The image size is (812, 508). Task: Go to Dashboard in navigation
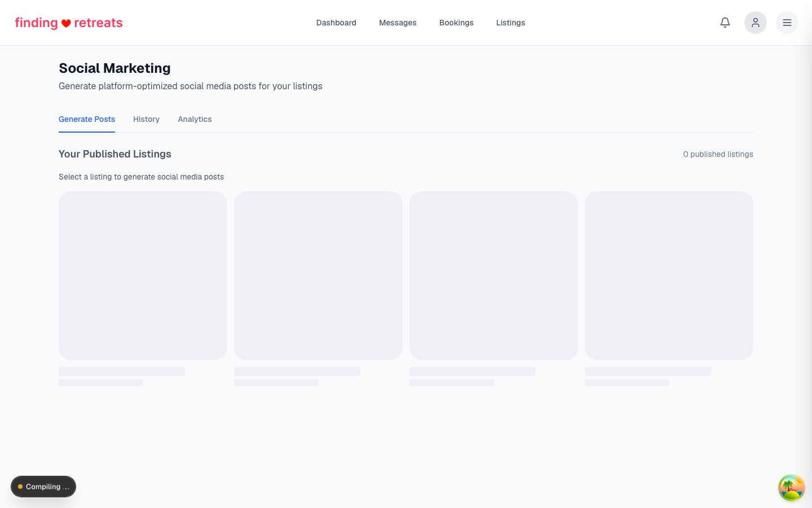[336, 23]
